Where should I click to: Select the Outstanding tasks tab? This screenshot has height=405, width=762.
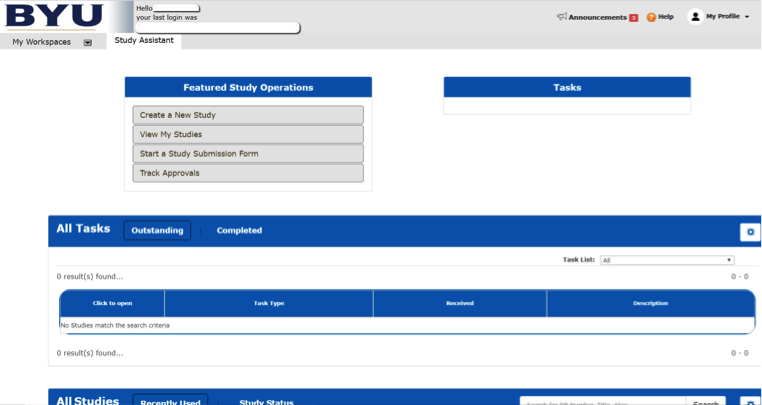[157, 231]
